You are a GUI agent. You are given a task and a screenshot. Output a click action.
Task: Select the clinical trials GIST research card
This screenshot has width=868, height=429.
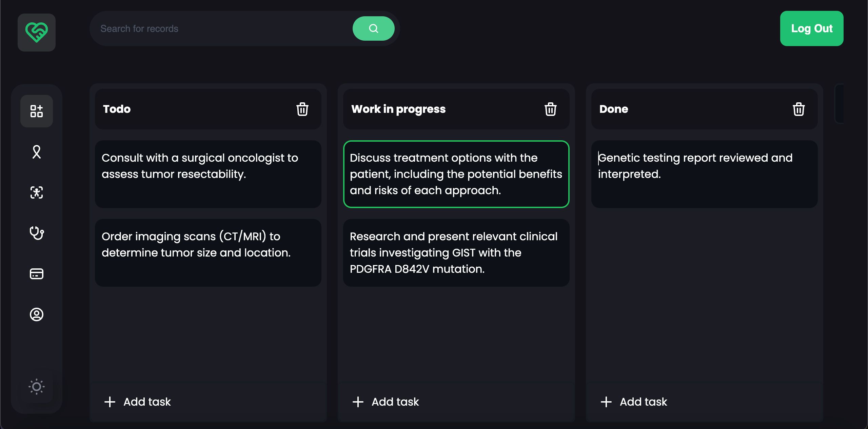coord(456,253)
